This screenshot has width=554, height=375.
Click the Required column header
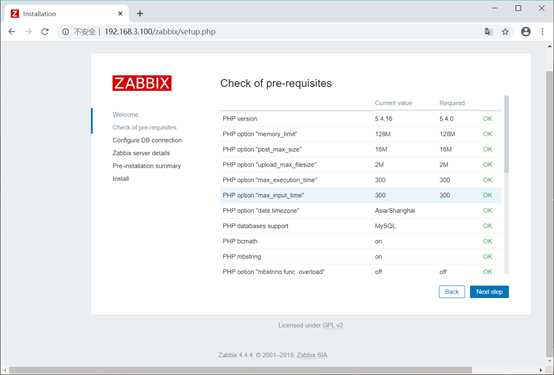(452, 103)
